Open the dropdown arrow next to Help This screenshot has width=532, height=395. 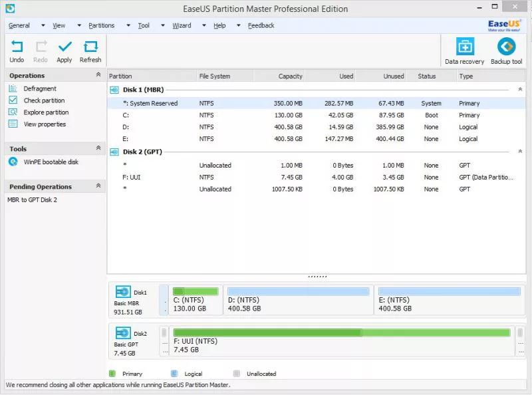[239, 25]
